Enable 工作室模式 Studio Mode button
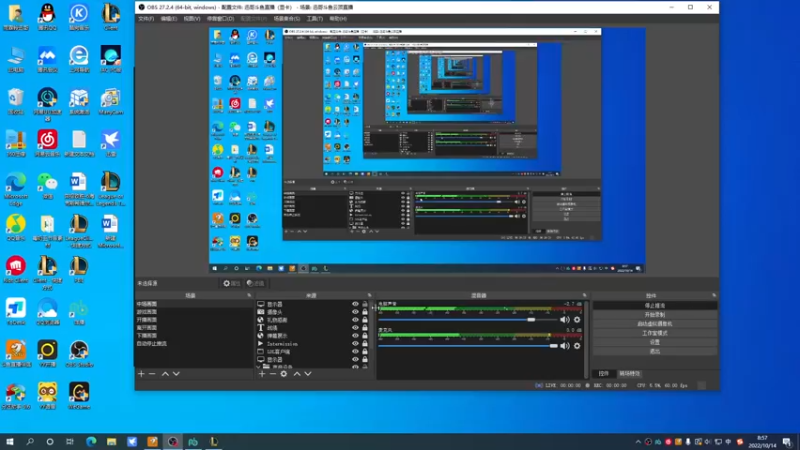Screen dimensions: 800x450 (655, 333)
